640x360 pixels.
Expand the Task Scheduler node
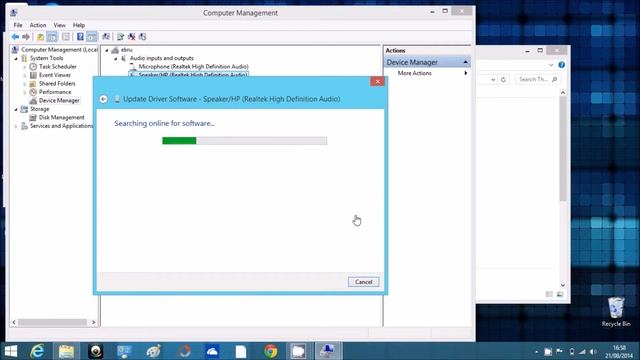(25, 67)
